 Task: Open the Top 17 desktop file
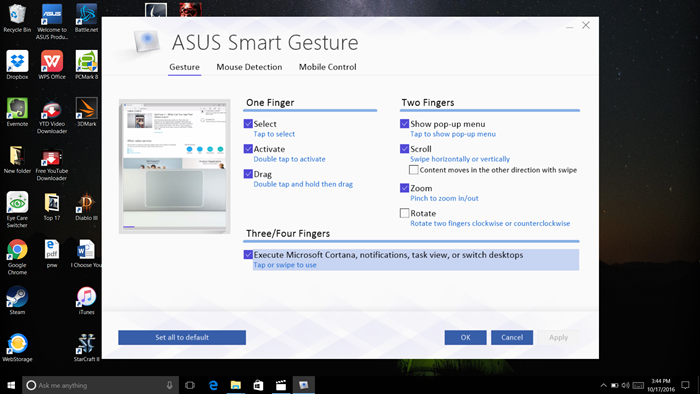(x=52, y=207)
